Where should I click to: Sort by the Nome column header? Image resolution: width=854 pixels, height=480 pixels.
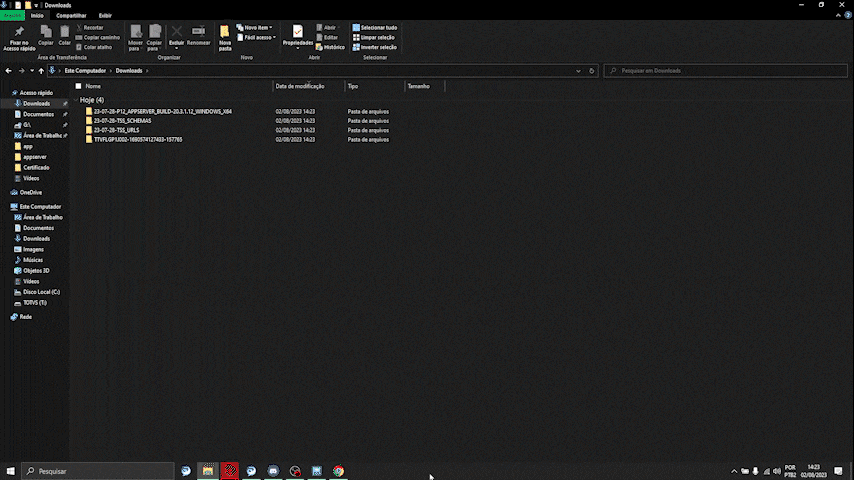[93, 86]
